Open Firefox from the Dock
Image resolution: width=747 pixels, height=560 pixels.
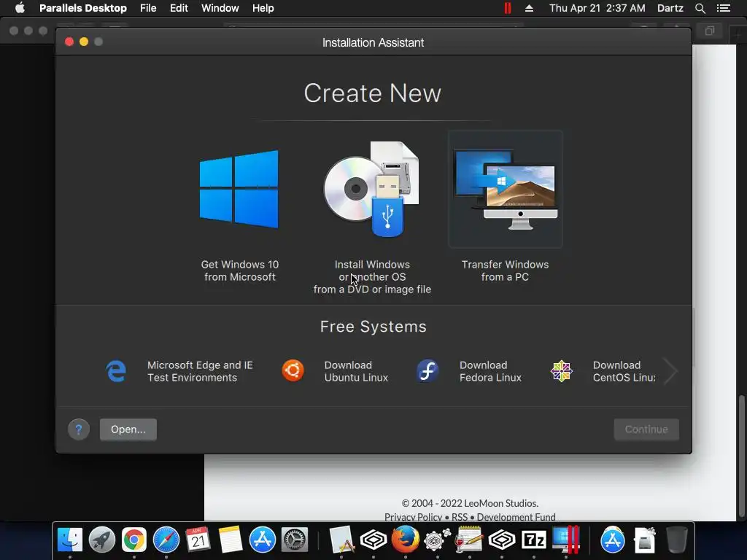coord(406,540)
